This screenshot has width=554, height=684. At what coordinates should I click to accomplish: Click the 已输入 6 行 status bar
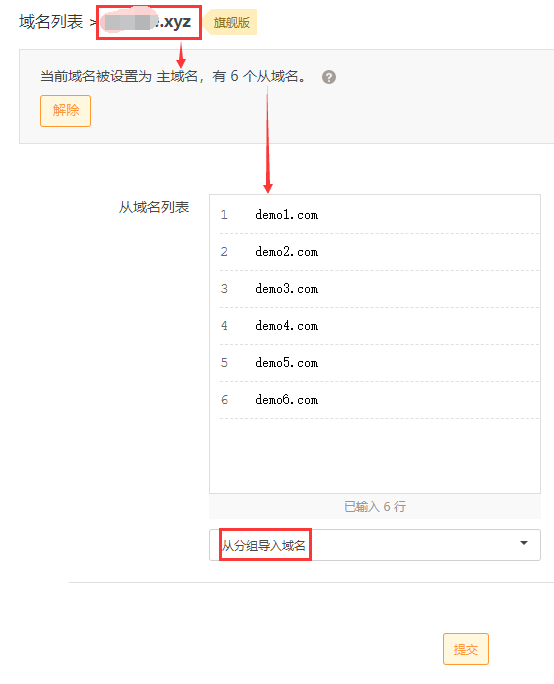click(375, 506)
